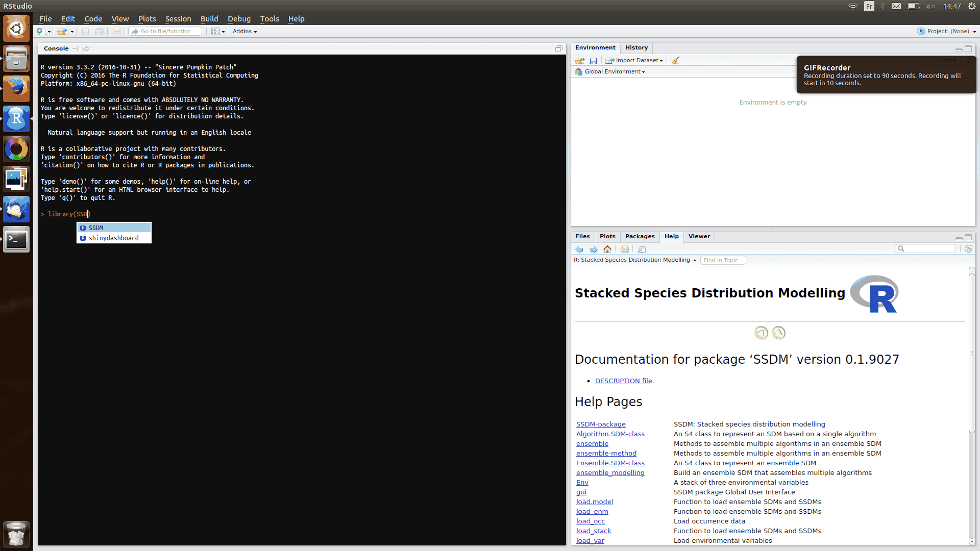980x551 pixels.
Task: Switch to the Packages tab
Action: tap(640, 237)
